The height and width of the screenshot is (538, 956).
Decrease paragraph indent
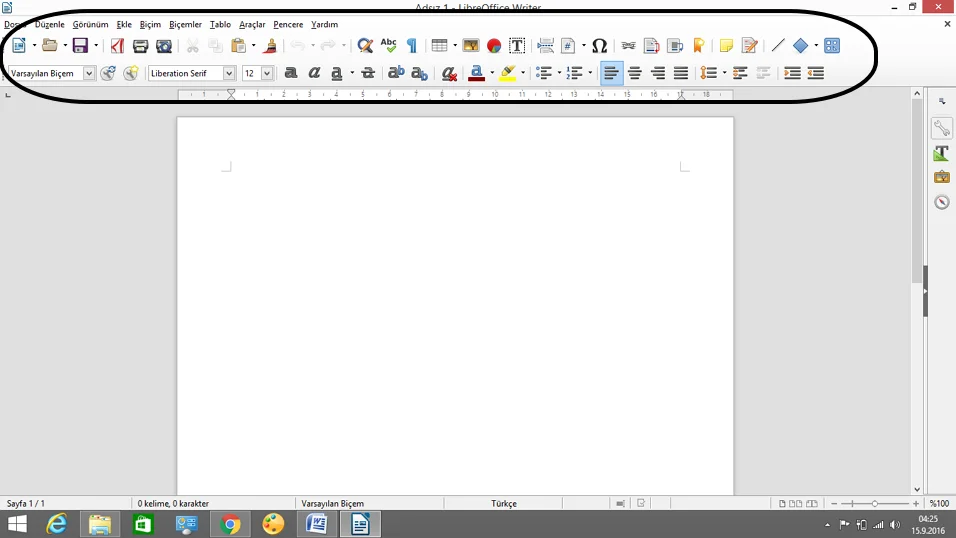(816, 73)
